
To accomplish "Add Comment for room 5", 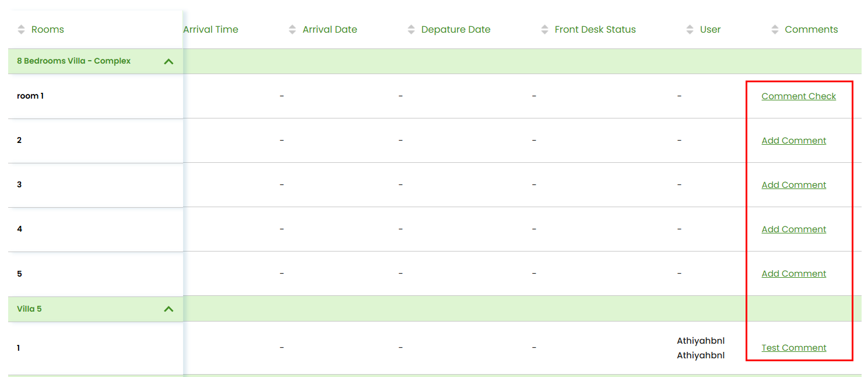I will [x=794, y=274].
